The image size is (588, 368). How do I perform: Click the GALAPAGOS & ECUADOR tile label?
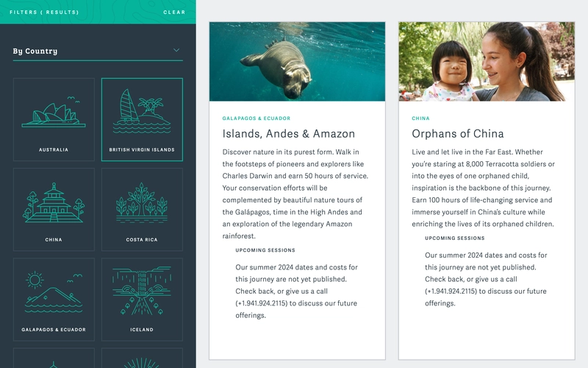tap(54, 329)
